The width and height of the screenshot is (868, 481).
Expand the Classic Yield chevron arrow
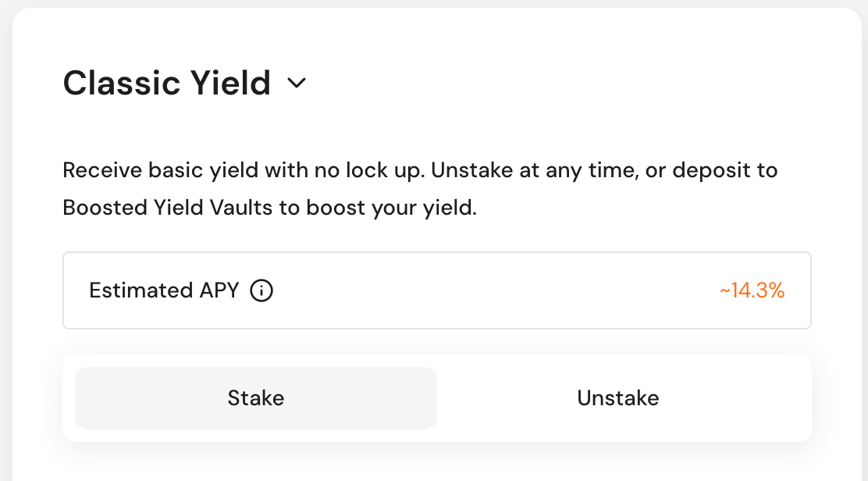(x=297, y=83)
